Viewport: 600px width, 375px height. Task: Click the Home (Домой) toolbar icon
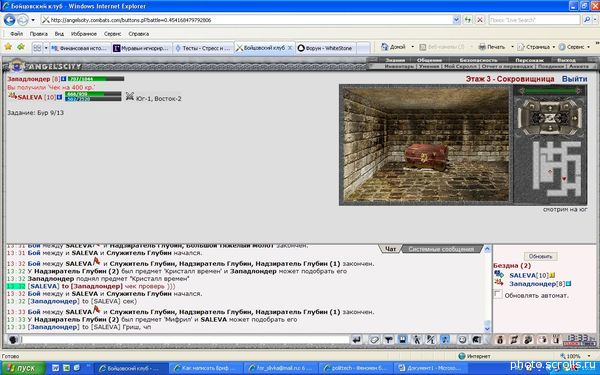385,47
